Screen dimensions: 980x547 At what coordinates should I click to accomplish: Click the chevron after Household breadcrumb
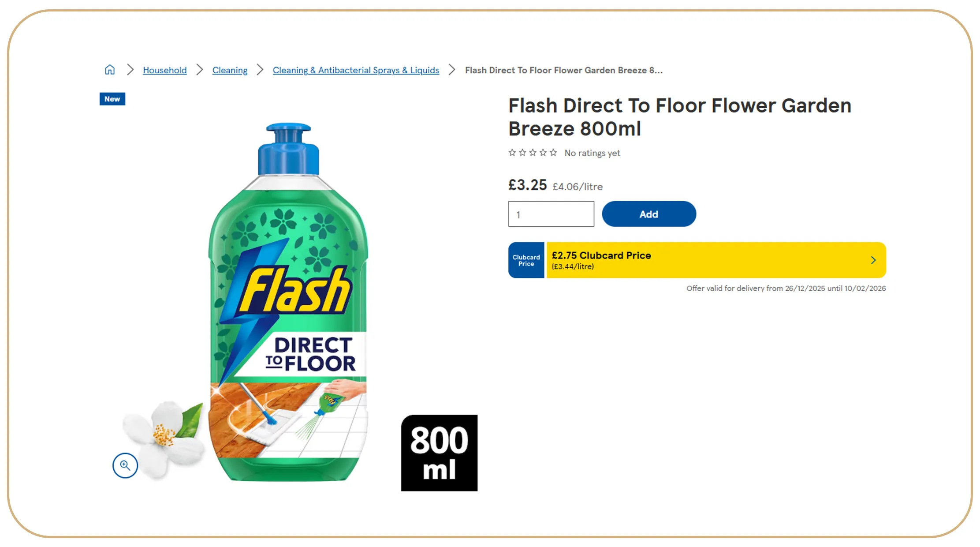(x=200, y=70)
